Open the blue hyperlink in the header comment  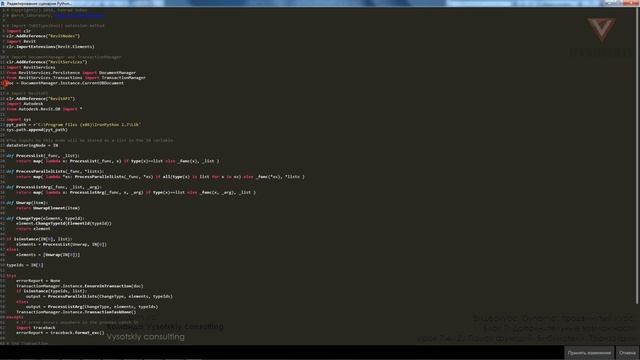click(x=79, y=15)
